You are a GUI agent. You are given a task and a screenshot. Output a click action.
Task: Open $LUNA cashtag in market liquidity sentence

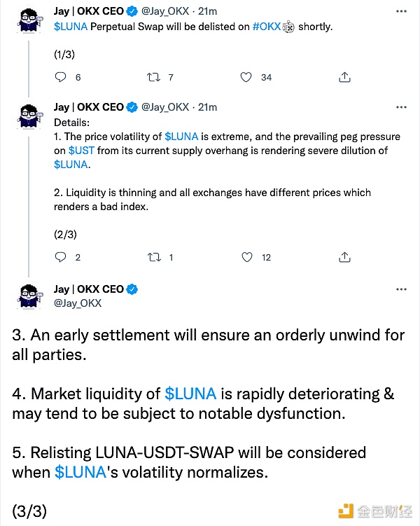coord(190,394)
